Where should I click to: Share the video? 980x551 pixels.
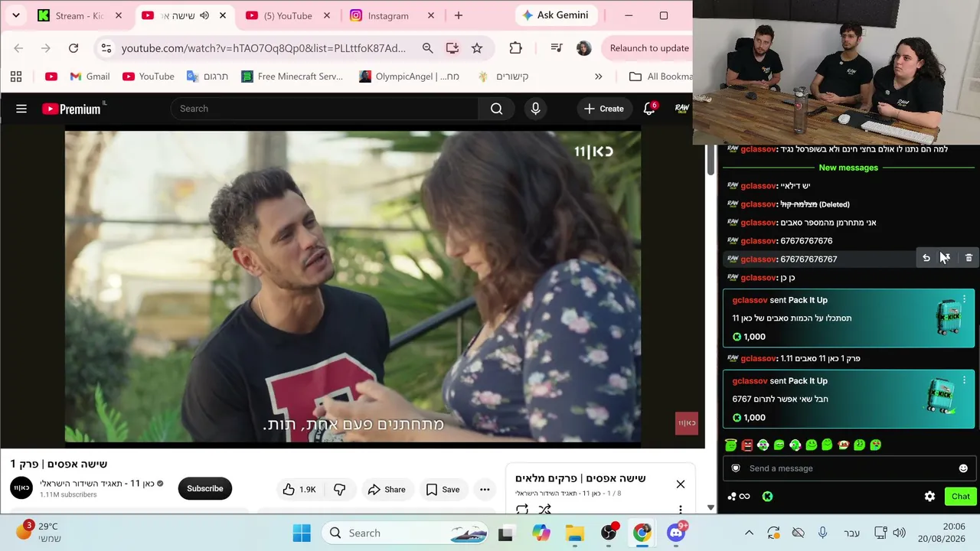coord(387,490)
